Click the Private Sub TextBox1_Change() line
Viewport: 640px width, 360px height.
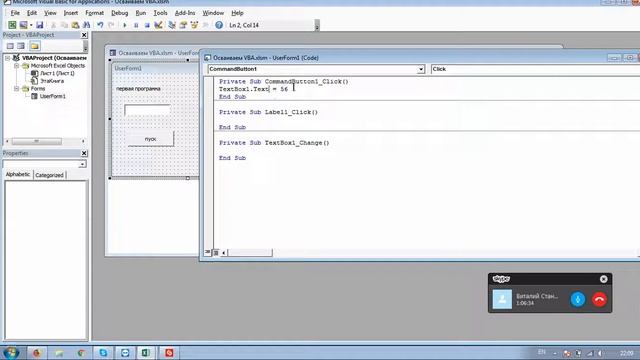point(274,143)
